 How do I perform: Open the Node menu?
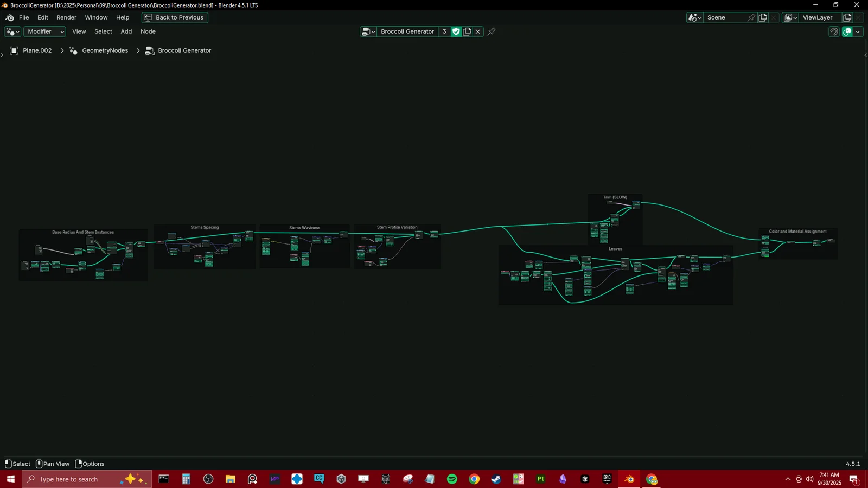coord(148,31)
